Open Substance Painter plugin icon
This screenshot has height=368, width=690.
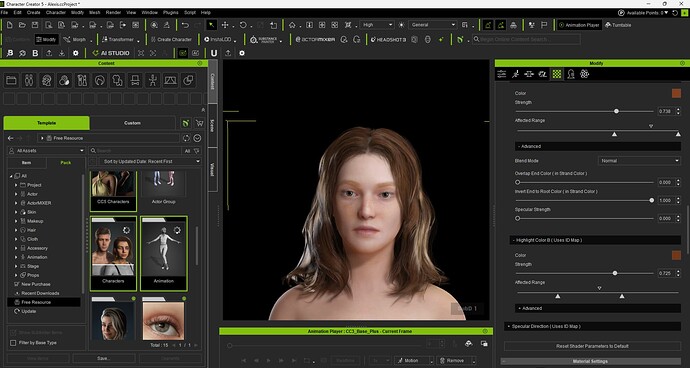264,39
